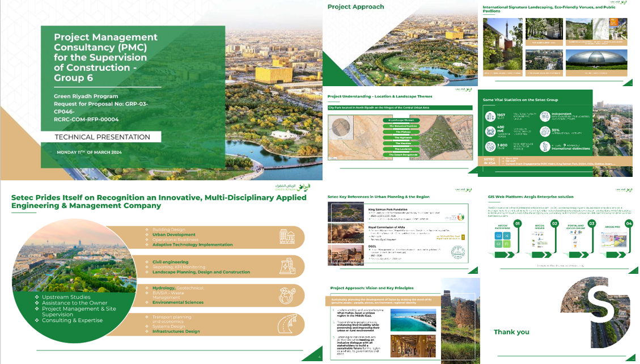This screenshot has height=364, width=640.
Task: Click the Green Riyadh logo above Setec Prides heading
Action: (293, 187)
